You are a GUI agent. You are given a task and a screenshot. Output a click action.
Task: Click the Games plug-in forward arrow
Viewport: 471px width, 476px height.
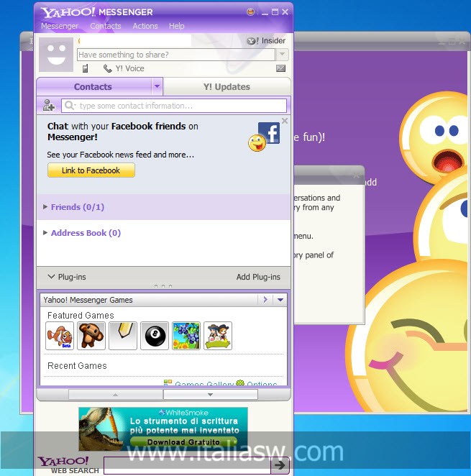(x=265, y=300)
